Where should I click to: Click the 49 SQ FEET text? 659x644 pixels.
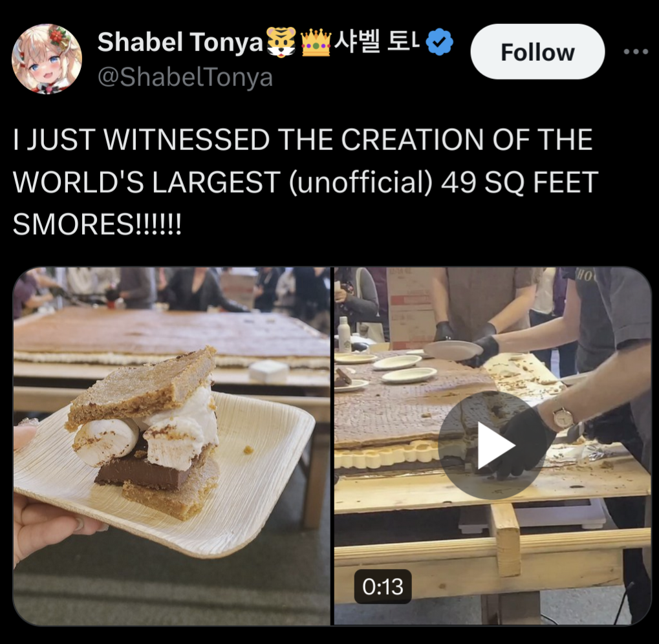519,182
